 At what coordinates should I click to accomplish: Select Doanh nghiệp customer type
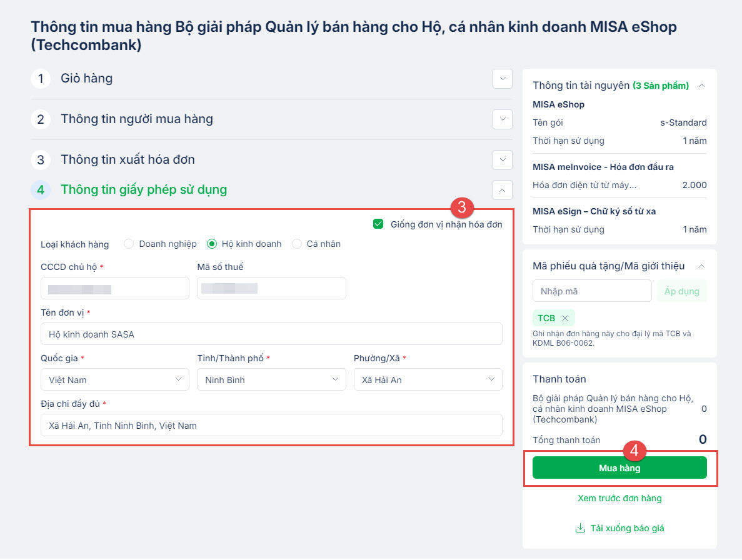129,244
